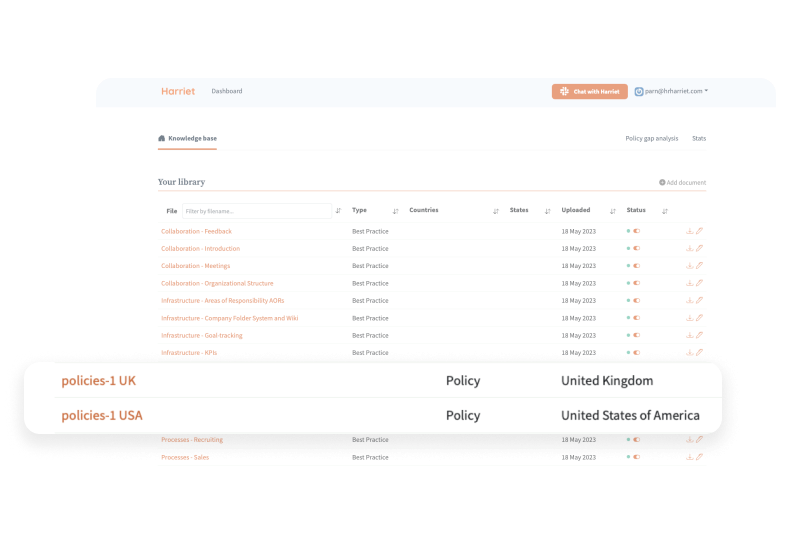The height and width of the screenshot is (560, 800).
Task: Download the Processes - Sales document
Action: (689, 457)
